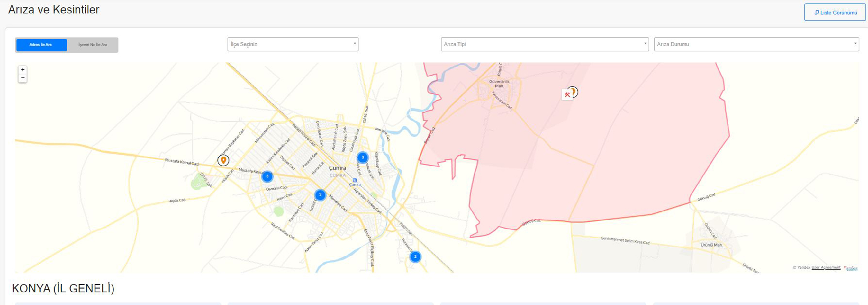Open the red repair tools fault marker
The width and height of the screenshot is (868, 305).
(567, 95)
